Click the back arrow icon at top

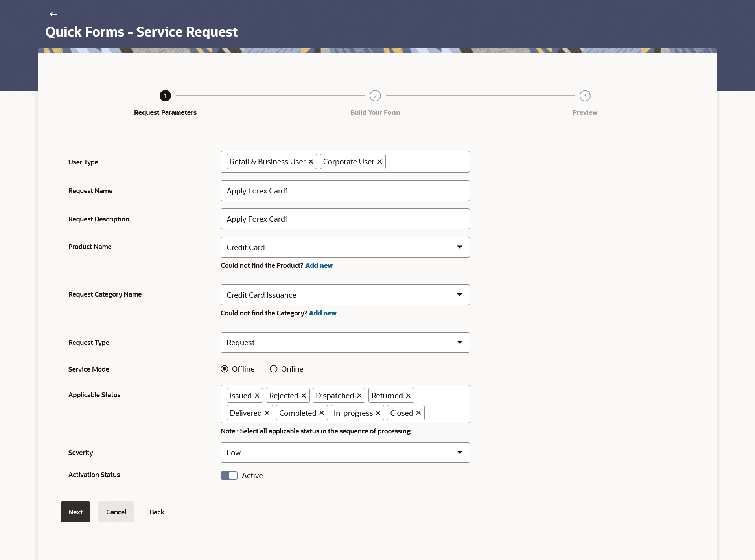click(53, 14)
